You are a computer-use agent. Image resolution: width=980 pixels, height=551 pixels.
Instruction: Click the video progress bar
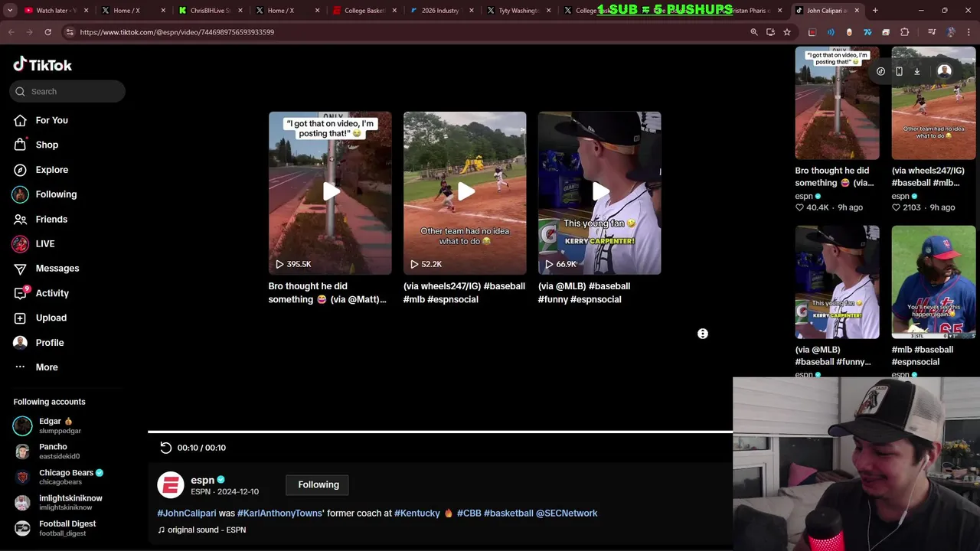pyautogui.click(x=440, y=432)
